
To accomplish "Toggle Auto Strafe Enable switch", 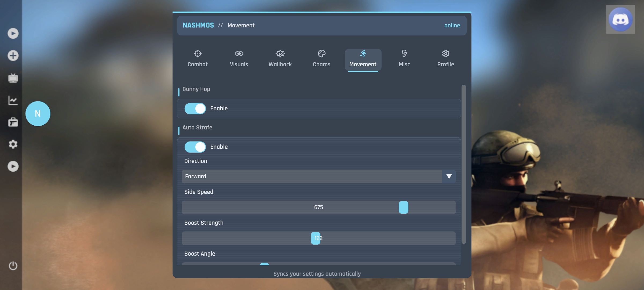I will (195, 147).
